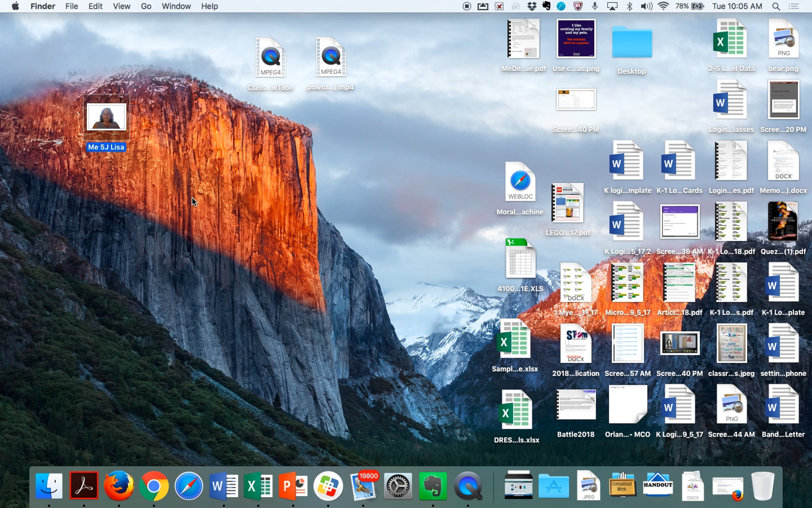
Task: Open the Applications folder stack in Dock
Action: [x=554, y=486]
